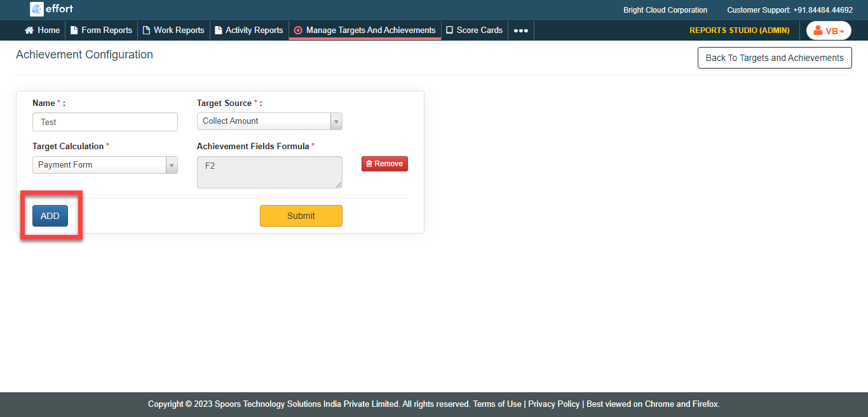Image resolution: width=868 pixels, height=417 pixels.
Task: Click the Name input field
Action: [x=105, y=122]
